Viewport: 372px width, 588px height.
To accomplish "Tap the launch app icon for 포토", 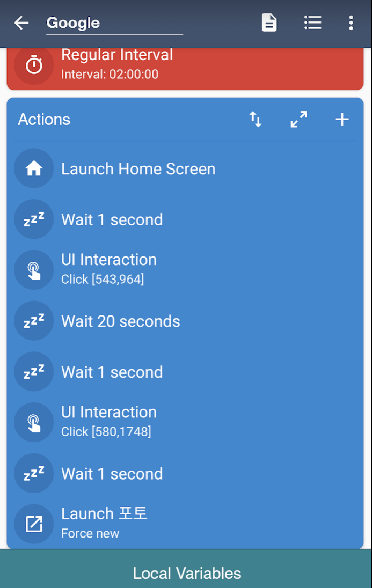I will click(34, 524).
